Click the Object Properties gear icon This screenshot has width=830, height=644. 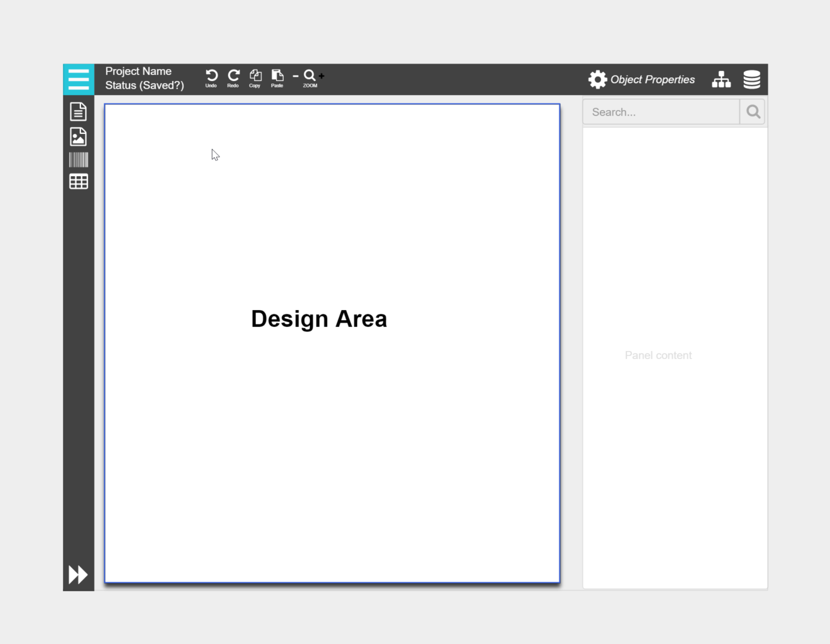coord(597,79)
